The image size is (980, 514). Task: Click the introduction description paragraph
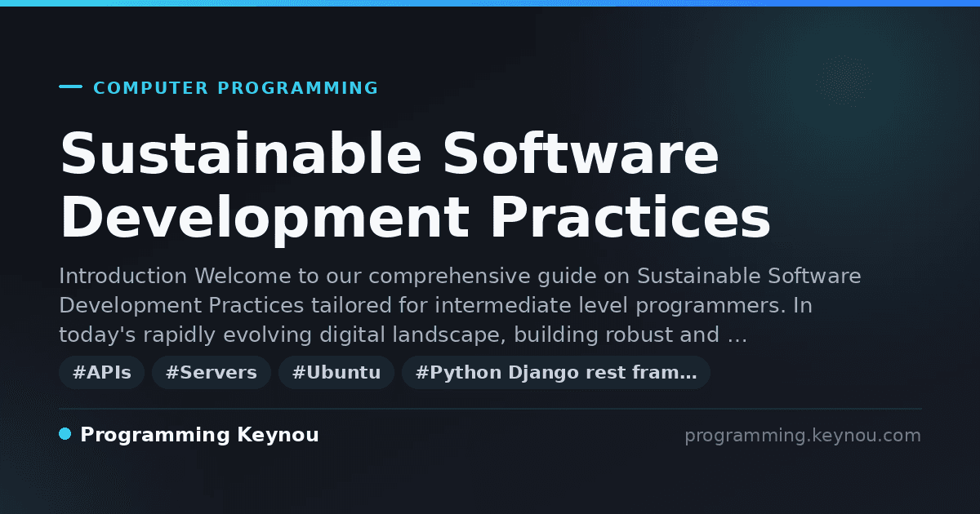(460, 305)
